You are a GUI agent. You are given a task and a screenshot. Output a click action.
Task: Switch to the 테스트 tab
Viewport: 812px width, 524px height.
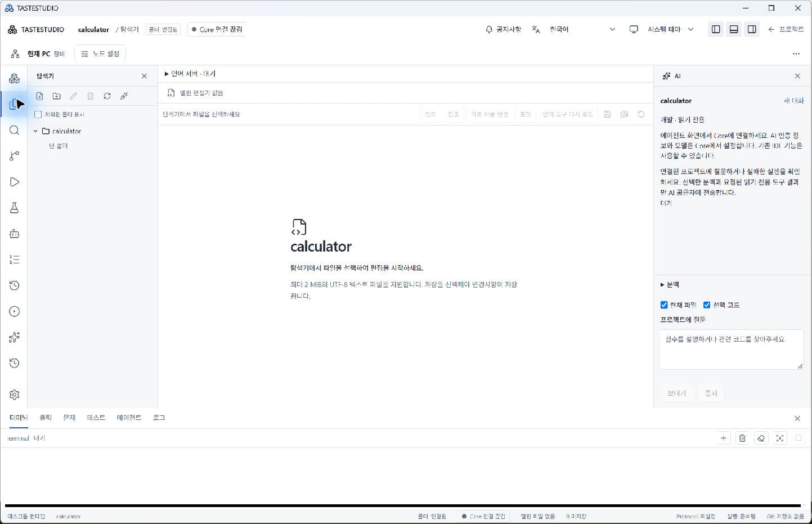tap(96, 418)
